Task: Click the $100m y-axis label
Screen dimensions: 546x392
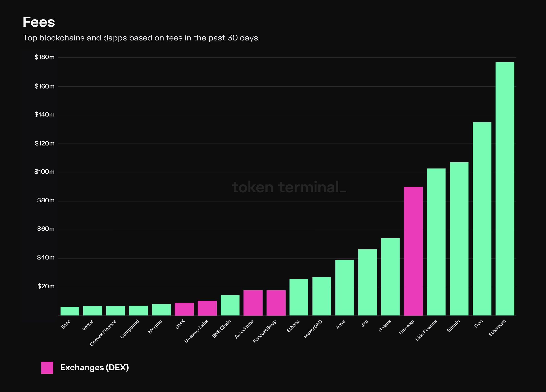Action: click(x=45, y=172)
